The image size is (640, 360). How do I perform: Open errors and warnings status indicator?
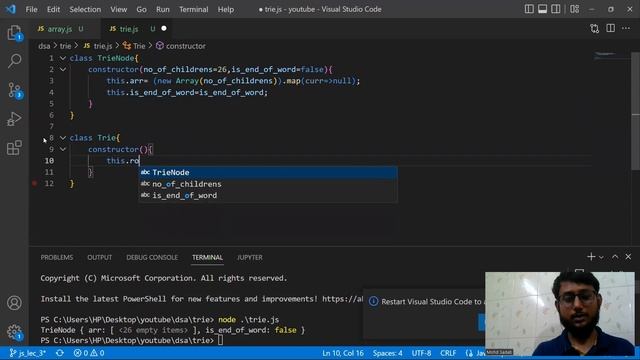click(x=89, y=353)
